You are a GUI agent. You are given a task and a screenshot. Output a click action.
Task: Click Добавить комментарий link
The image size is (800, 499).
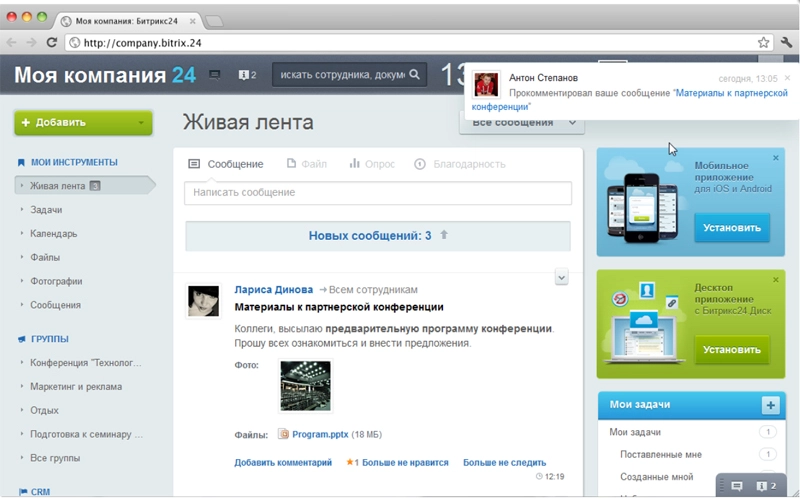(x=283, y=463)
